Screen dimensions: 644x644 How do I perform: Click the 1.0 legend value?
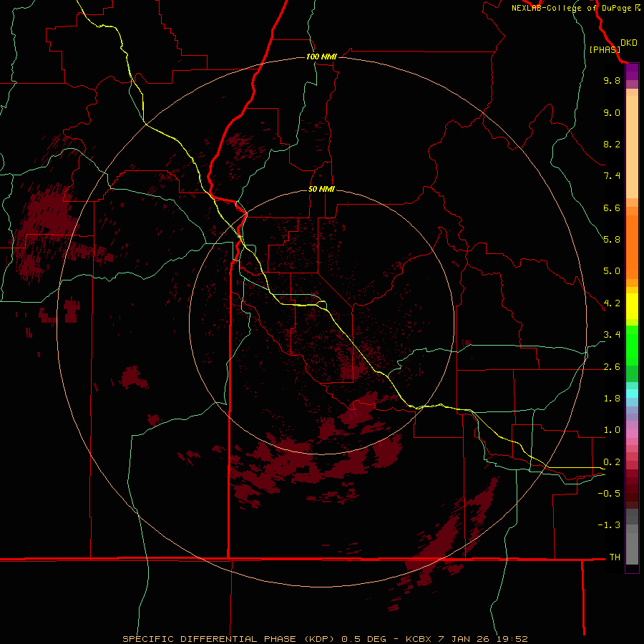pos(612,430)
